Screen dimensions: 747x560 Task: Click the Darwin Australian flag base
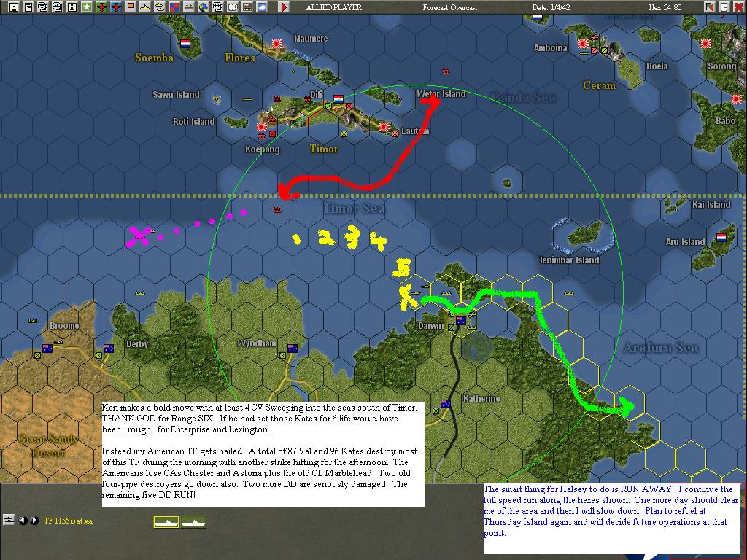point(461,321)
